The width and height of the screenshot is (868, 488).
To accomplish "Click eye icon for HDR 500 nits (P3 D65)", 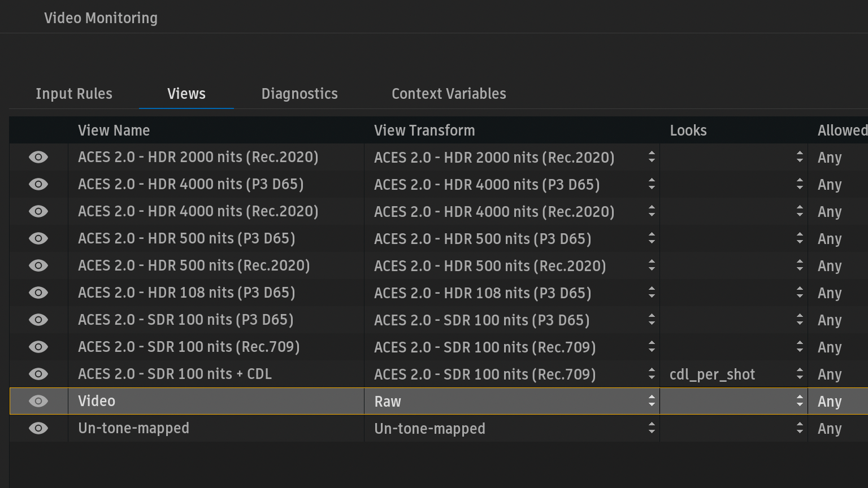I will (38, 238).
